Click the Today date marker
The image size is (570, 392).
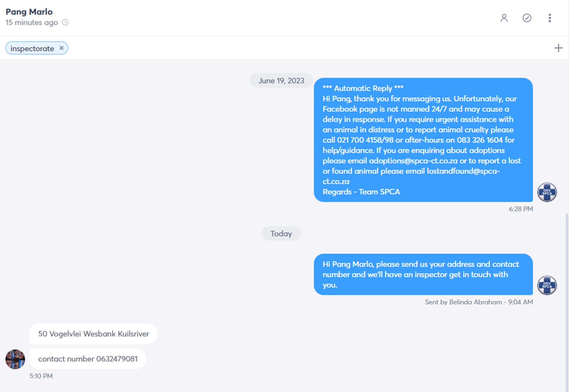[x=281, y=233]
